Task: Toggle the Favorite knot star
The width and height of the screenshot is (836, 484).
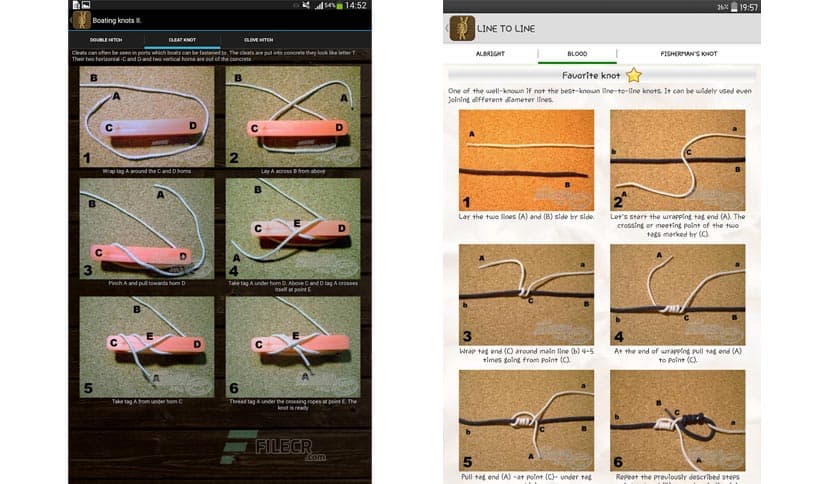Action: 633,75
